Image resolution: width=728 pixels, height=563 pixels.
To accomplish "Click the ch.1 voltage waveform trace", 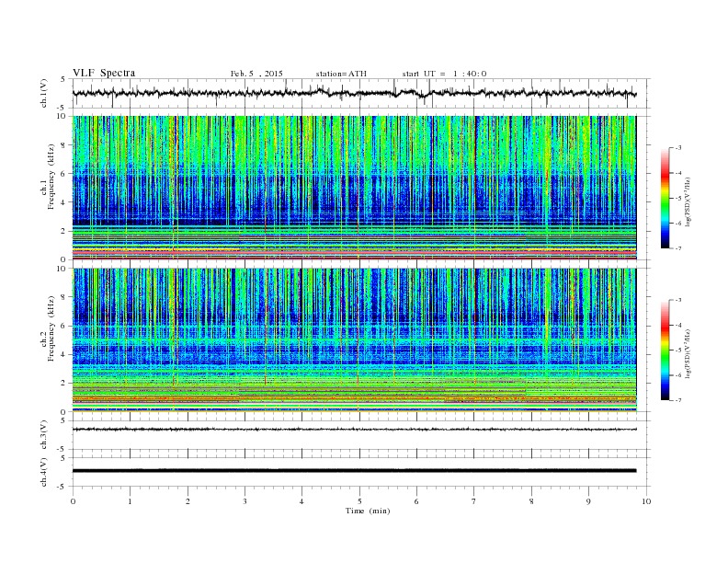I will [355, 93].
